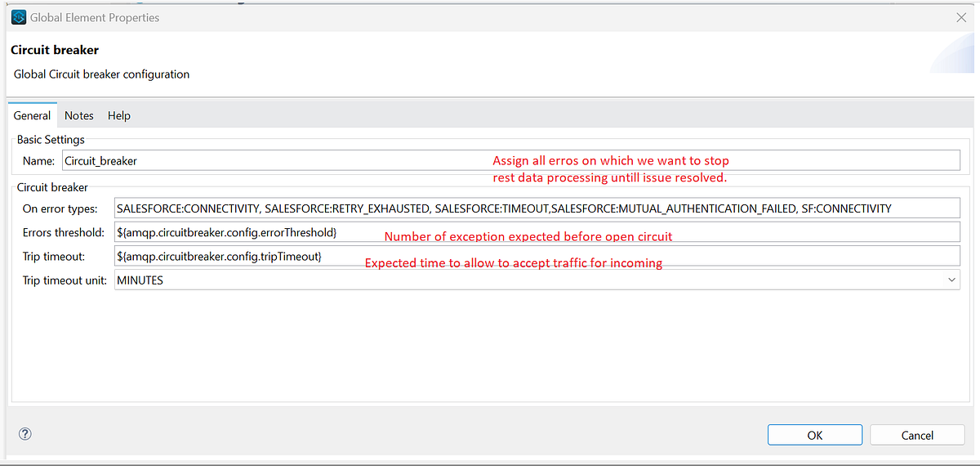Click the Trip timeout input field
The image size is (980, 466).
coord(537,256)
